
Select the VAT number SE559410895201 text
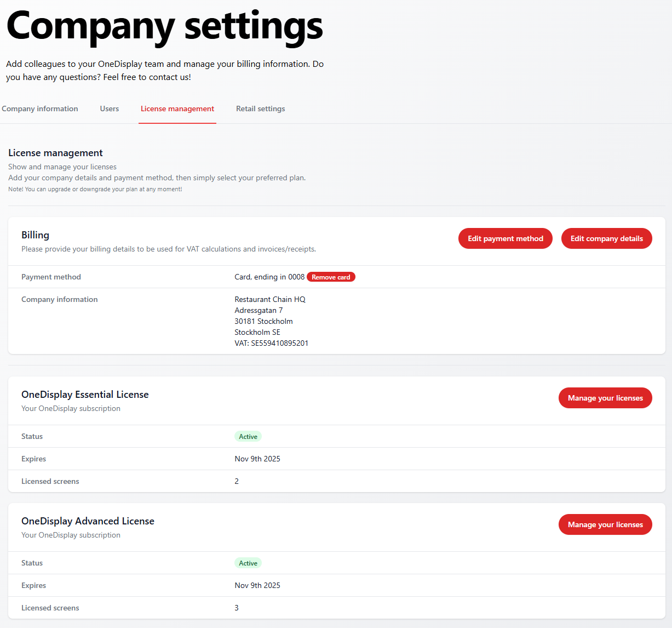(279, 343)
